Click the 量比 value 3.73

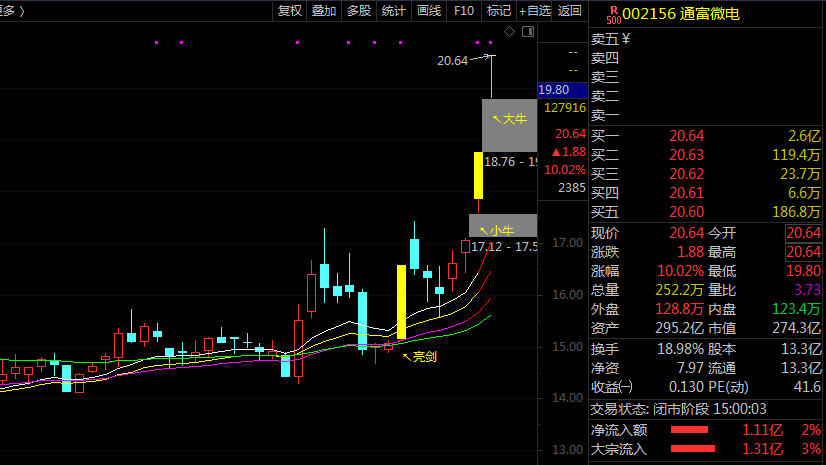point(807,290)
